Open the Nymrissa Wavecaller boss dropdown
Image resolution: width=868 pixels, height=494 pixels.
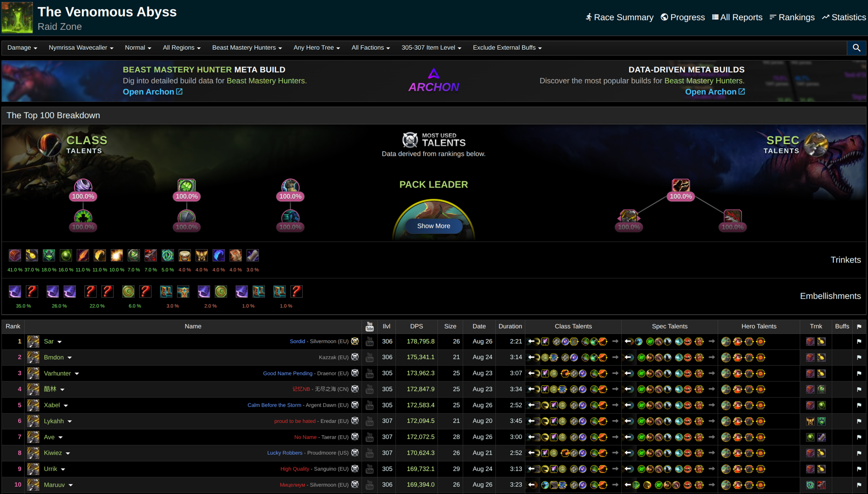point(81,48)
